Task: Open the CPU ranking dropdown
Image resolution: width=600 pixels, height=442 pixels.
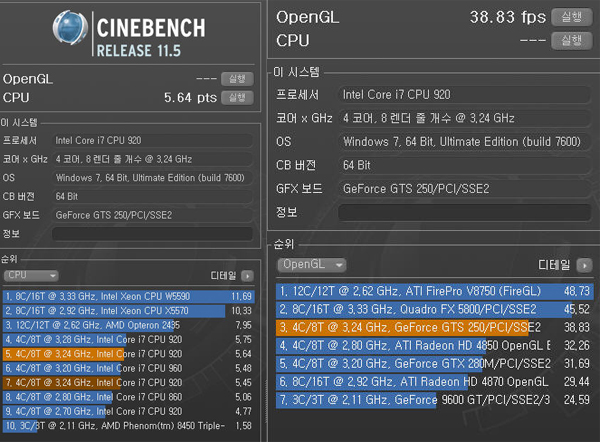Action: click(x=31, y=275)
